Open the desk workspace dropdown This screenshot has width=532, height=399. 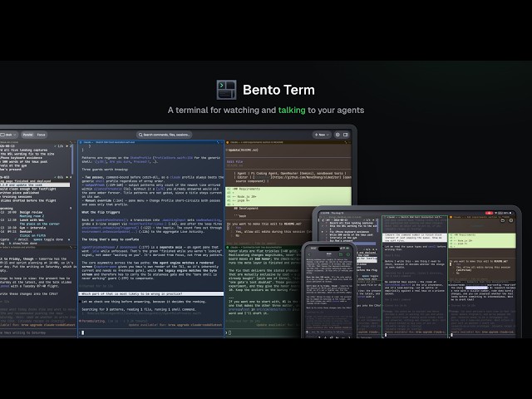point(8,135)
